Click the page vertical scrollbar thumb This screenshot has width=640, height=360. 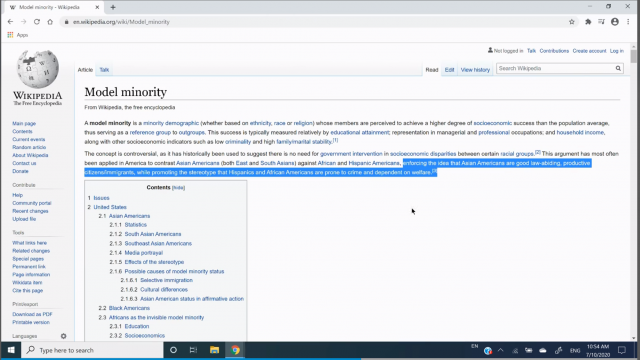[633, 56]
